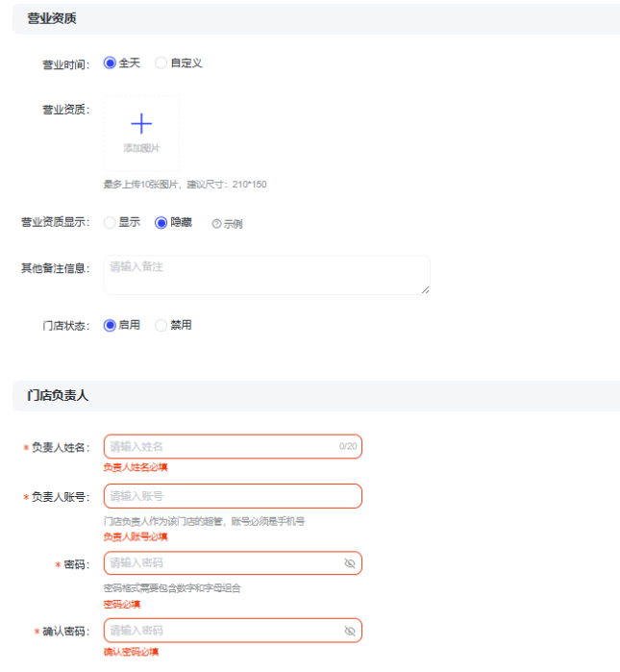Click the 负责人姓名 input field
The height and width of the screenshot is (672, 620).
pyautogui.click(x=221, y=447)
